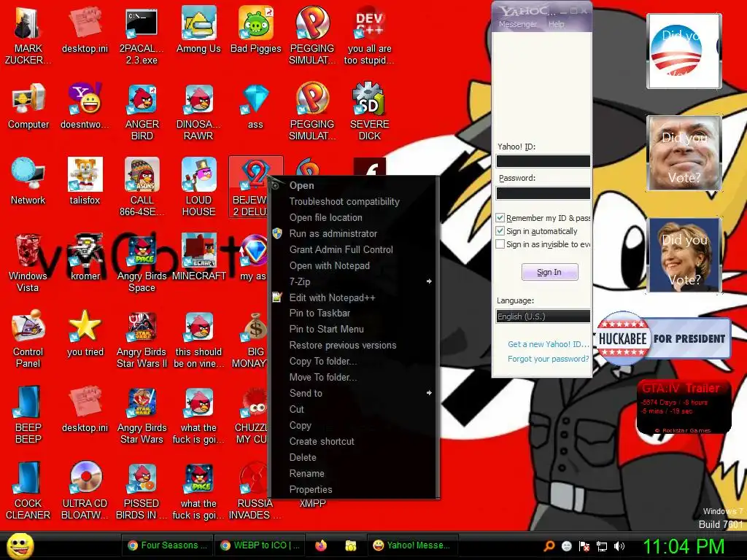Screen dimensions: 747x560
Task: Click the Obama 'Did you Vote?' gadget
Action: pyautogui.click(x=684, y=51)
